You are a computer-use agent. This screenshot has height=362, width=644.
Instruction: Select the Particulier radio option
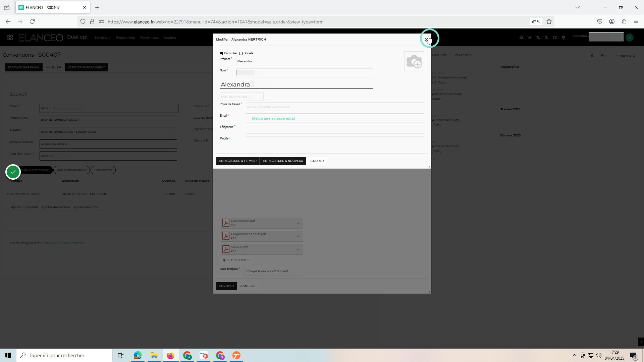(221, 54)
